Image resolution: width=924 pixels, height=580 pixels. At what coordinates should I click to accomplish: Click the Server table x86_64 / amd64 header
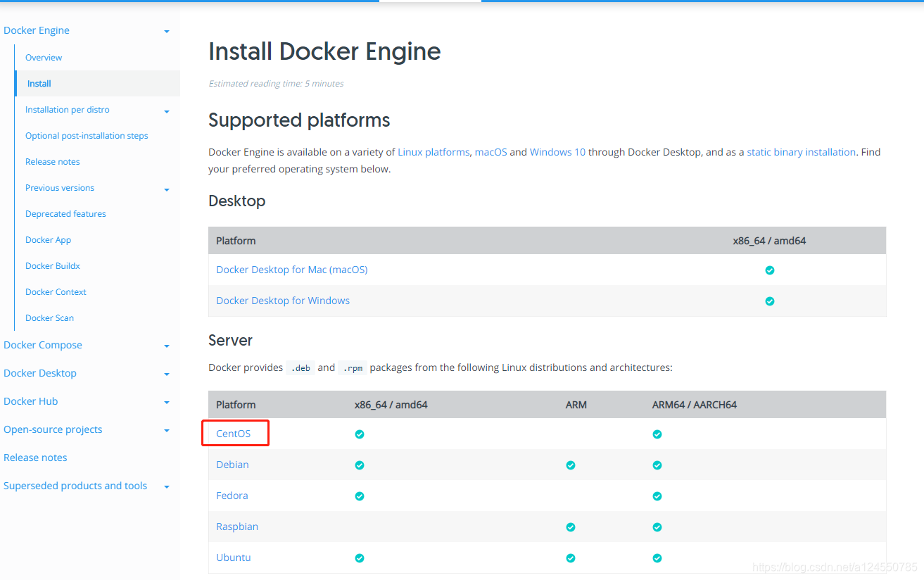coord(391,405)
